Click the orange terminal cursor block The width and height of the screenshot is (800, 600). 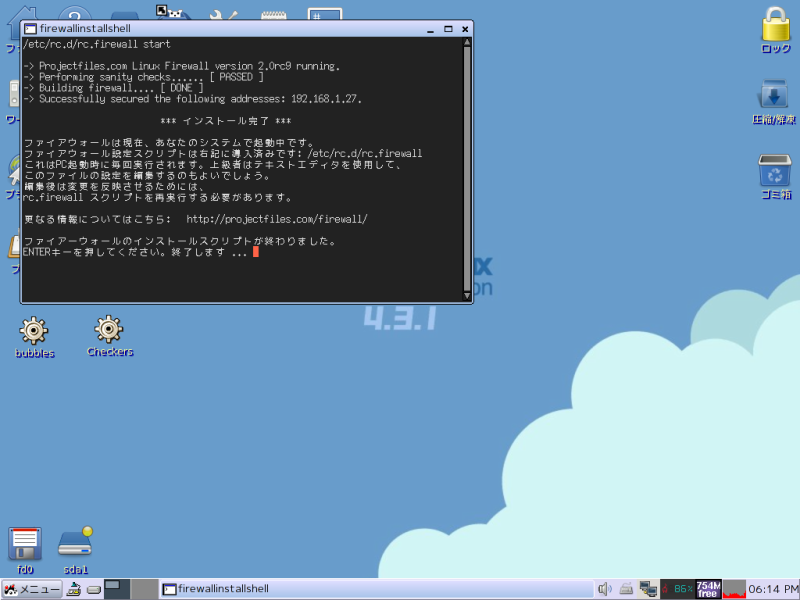(x=256, y=252)
